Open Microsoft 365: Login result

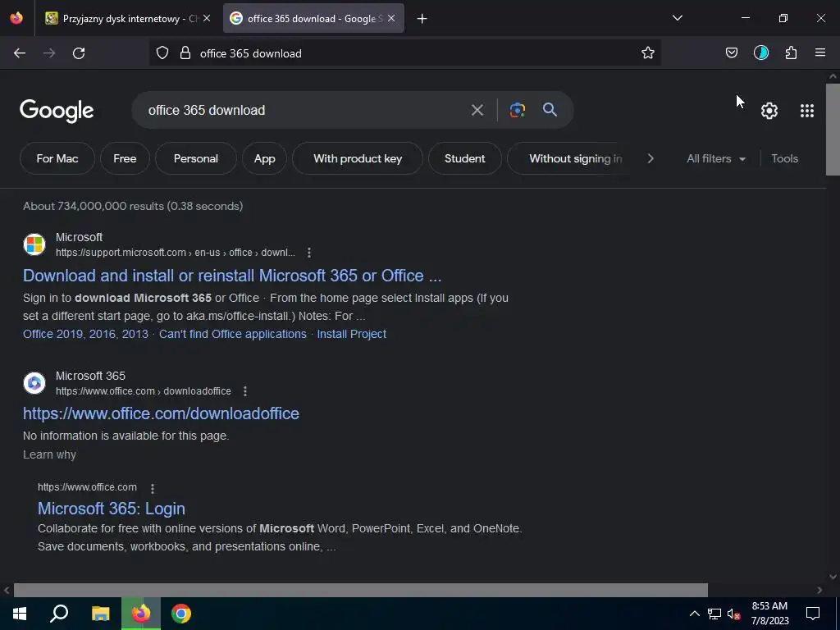coord(112,509)
